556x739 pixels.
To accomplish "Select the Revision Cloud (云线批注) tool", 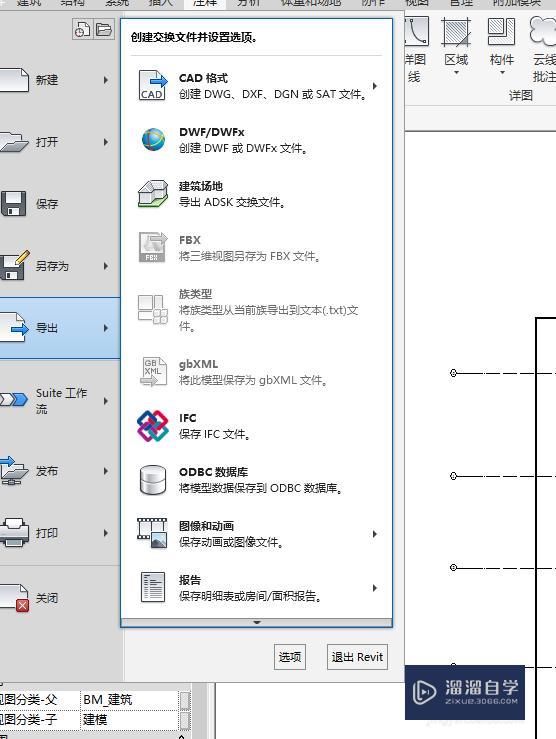I will [x=543, y=49].
